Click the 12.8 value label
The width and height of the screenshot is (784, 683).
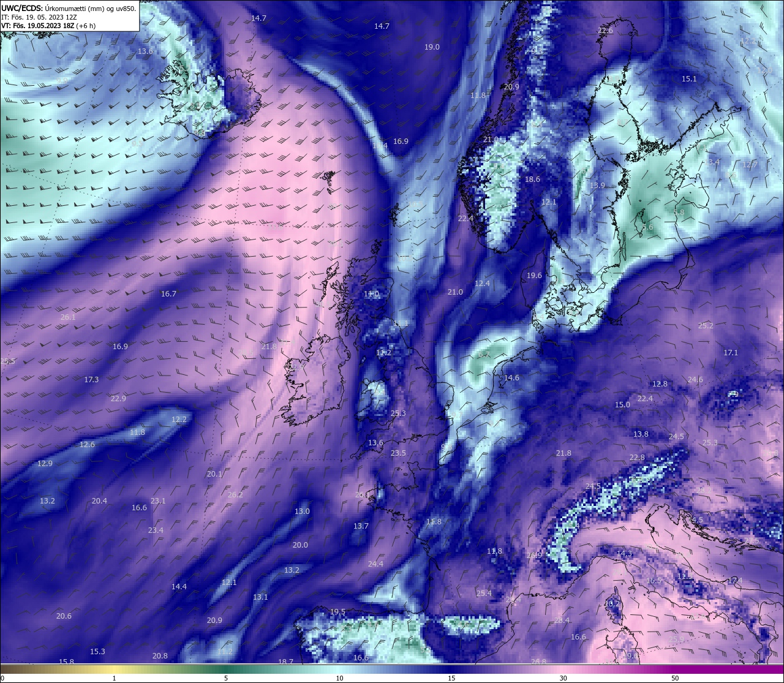point(660,384)
